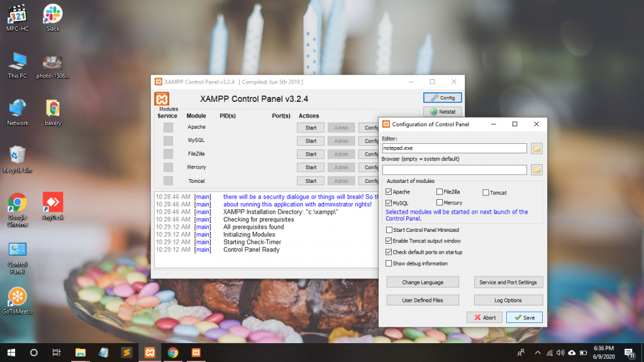Viewport: 644px width, 362px height.
Task: Open Cortana search circle on taskbar
Action: 34,353
